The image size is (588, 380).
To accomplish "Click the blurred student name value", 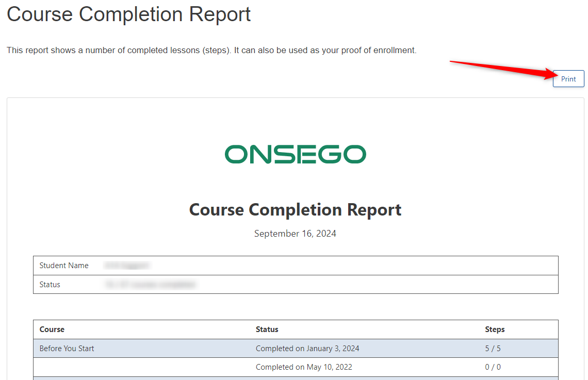I will click(x=127, y=266).
